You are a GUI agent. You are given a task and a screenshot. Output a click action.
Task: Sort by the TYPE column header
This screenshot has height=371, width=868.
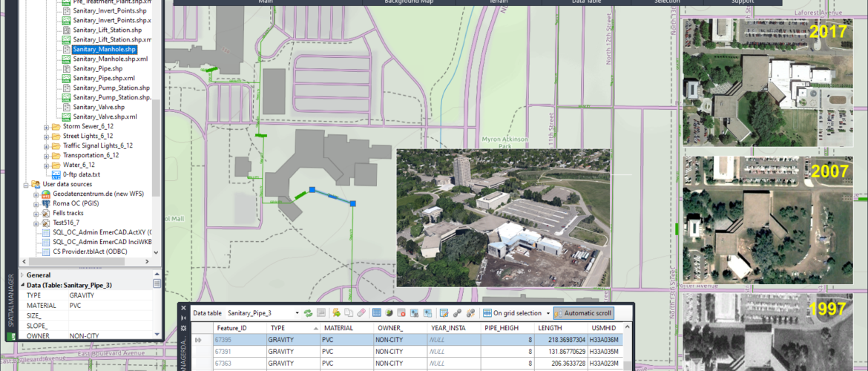click(x=292, y=328)
